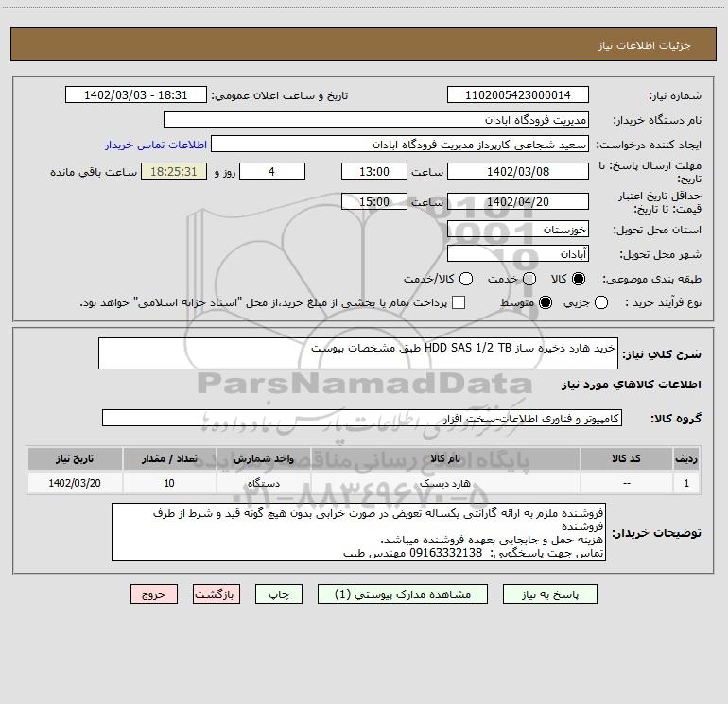
Task: Click the general description field HDD SAS 1/2 TB
Action: pos(358,353)
